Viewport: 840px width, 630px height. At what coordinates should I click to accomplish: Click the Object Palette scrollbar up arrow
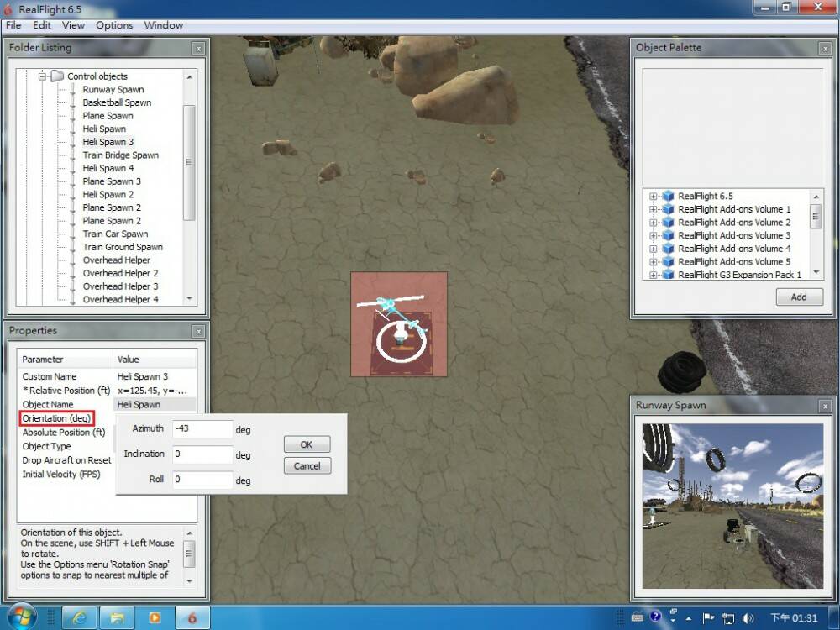tap(816, 197)
